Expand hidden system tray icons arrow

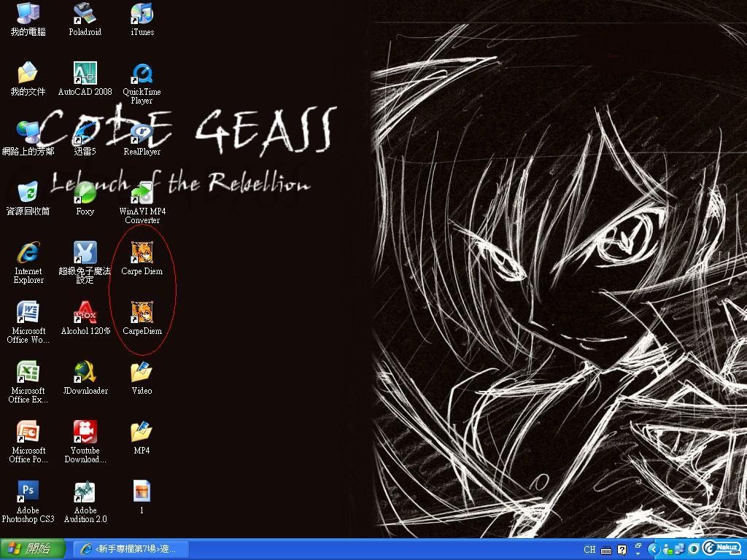point(654,549)
